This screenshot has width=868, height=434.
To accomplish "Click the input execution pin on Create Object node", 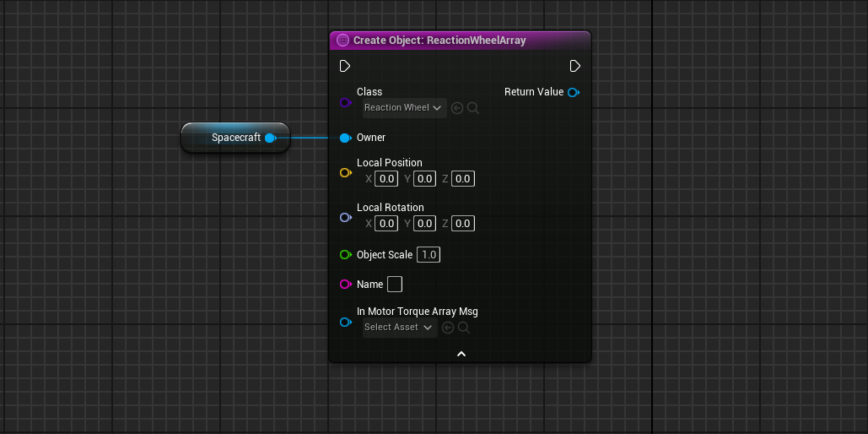I will tap(344, 66).
